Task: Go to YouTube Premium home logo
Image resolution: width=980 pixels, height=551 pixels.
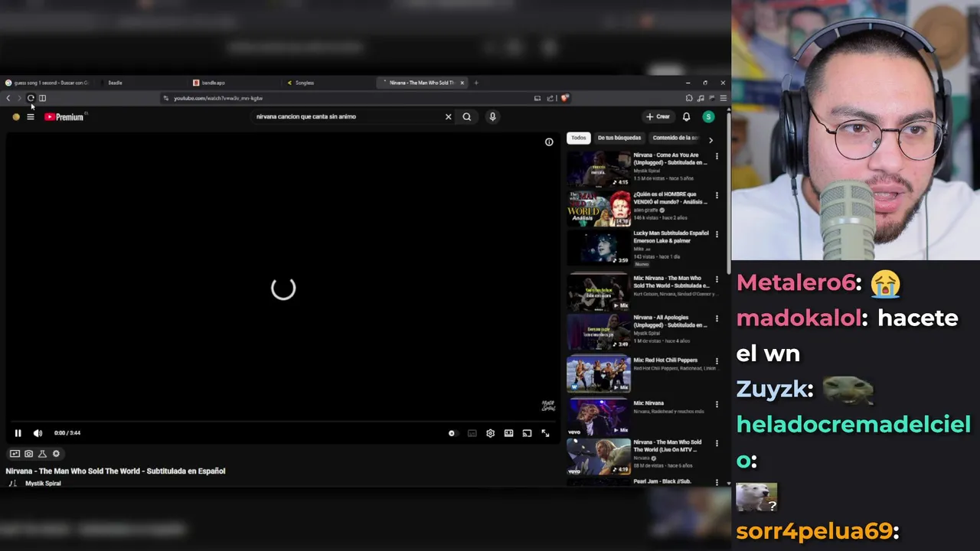Action: tap(64, 117)
